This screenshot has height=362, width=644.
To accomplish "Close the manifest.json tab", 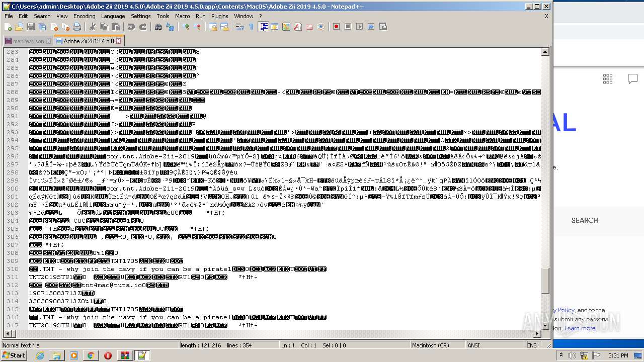I will click(x=48, y=41).
